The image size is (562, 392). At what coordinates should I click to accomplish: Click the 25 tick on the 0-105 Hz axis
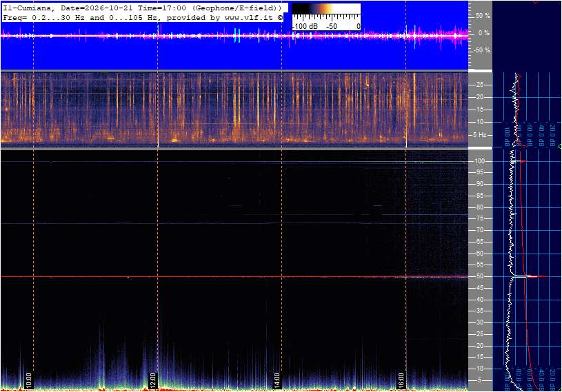[479, 334]
